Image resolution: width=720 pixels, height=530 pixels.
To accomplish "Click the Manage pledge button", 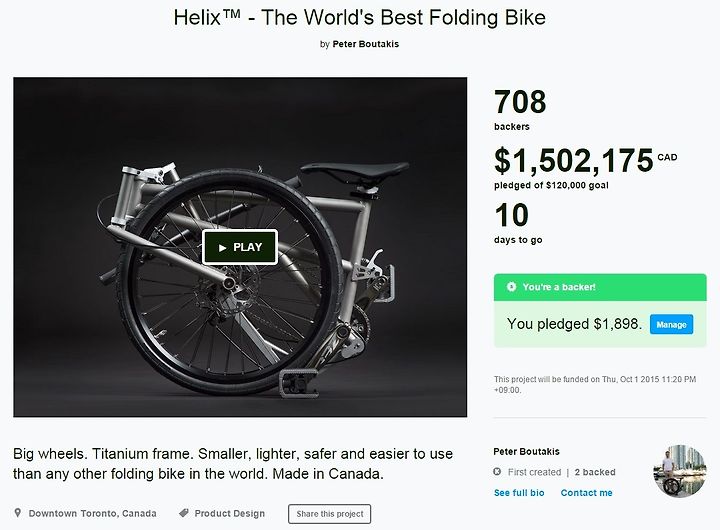I will click(671, 325).
